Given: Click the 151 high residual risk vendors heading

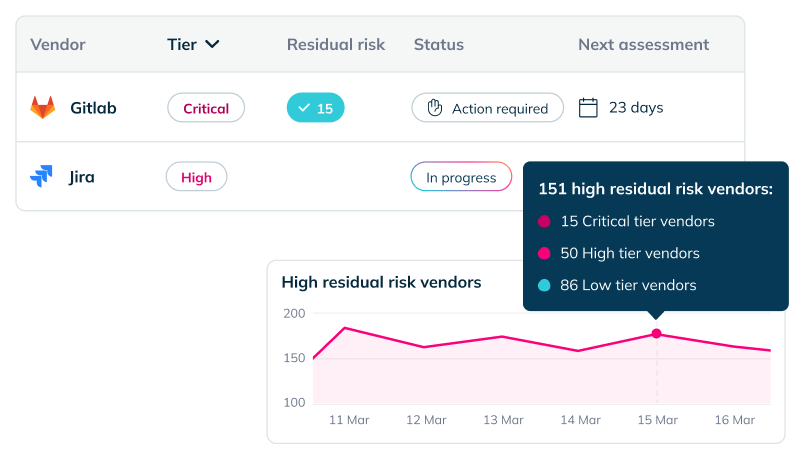Looking at the screenshot, I should (x=656, y=189).
